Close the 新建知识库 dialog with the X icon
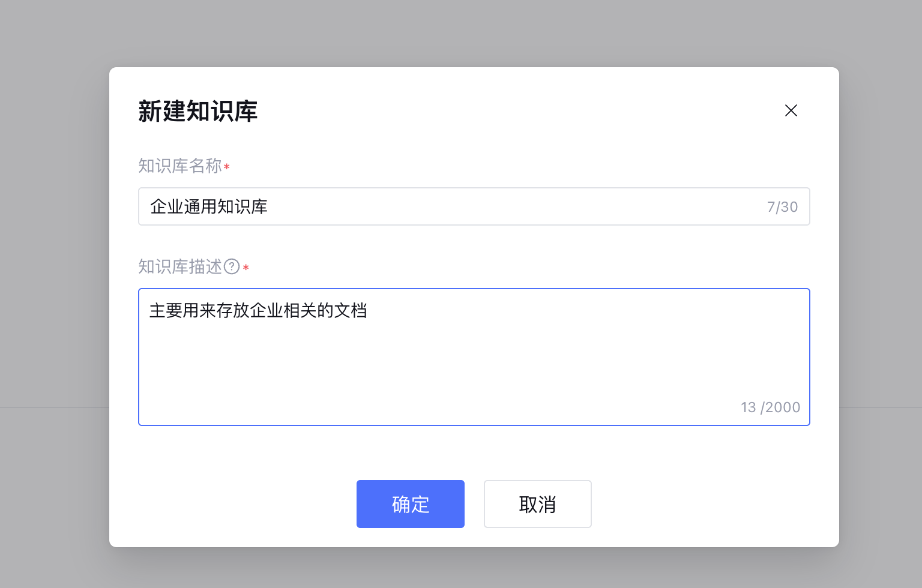 (791, 111)
